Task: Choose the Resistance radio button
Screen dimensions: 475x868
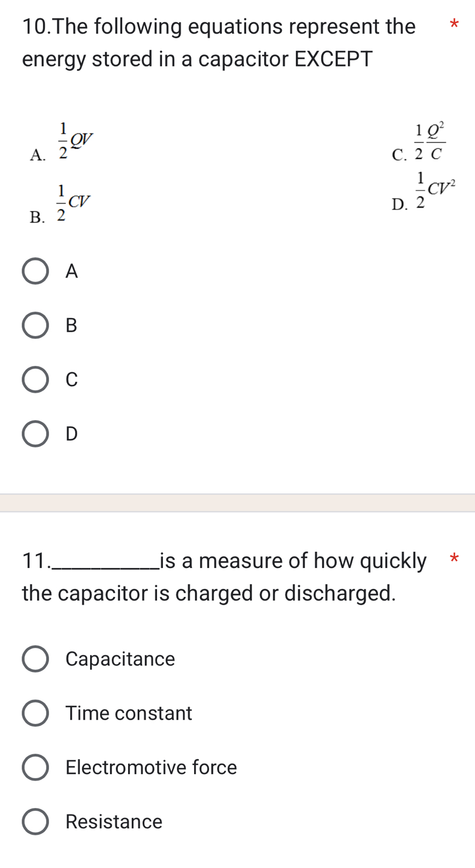Action: 35,822
